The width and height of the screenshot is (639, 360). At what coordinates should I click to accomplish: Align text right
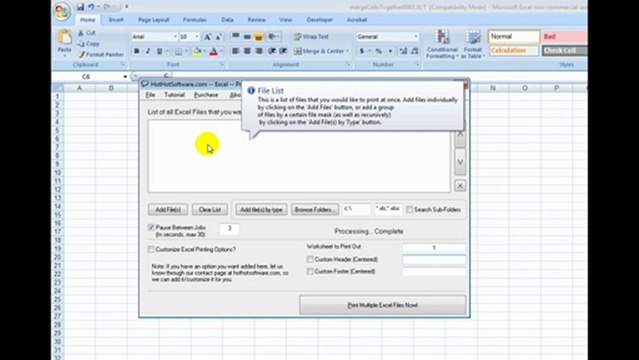point(258,51)
